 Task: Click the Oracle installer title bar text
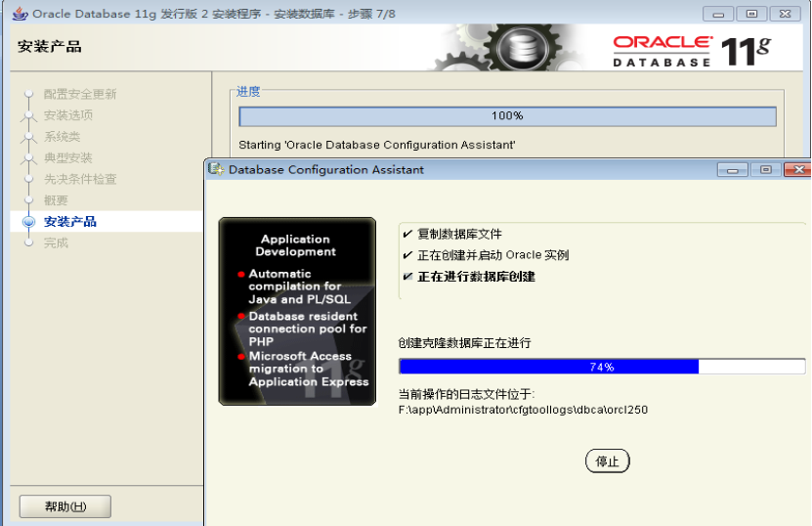click(213, 14)
